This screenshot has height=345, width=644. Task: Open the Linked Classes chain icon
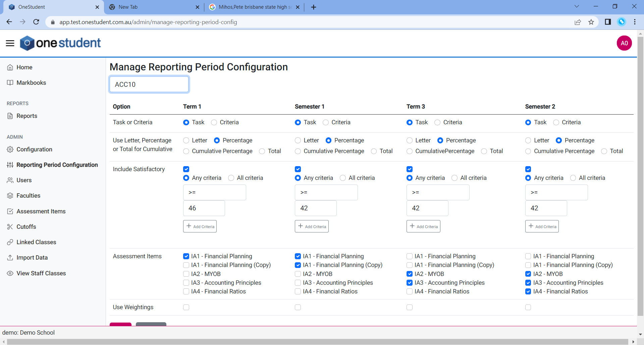(x=10, y=242)
